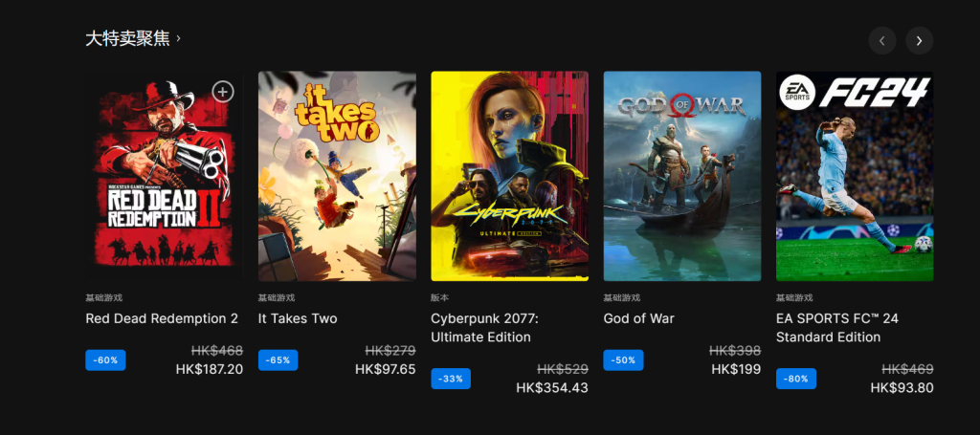Screen dimensions: 980x435
Task: Click the -80% discount badge
Action: click(795, 379)
